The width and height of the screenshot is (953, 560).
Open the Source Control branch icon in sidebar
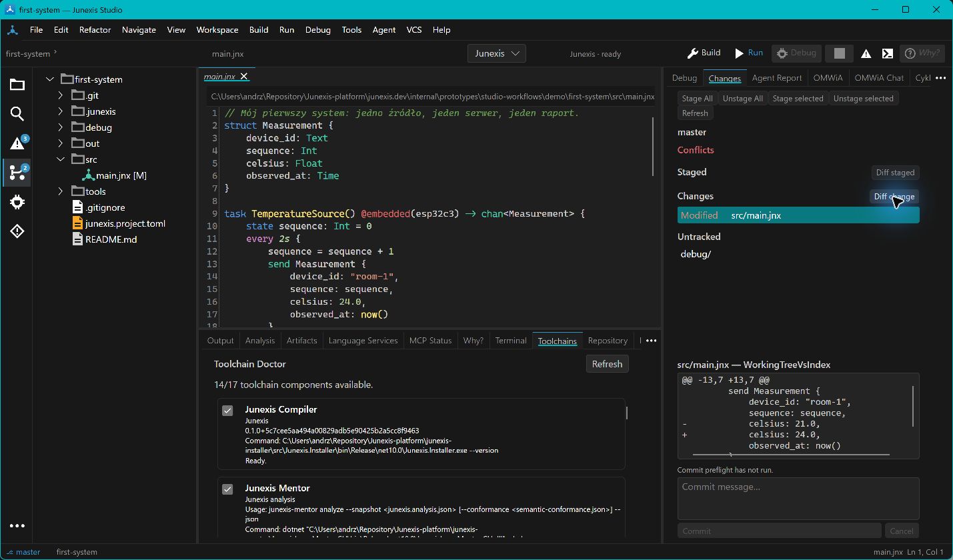17,172
